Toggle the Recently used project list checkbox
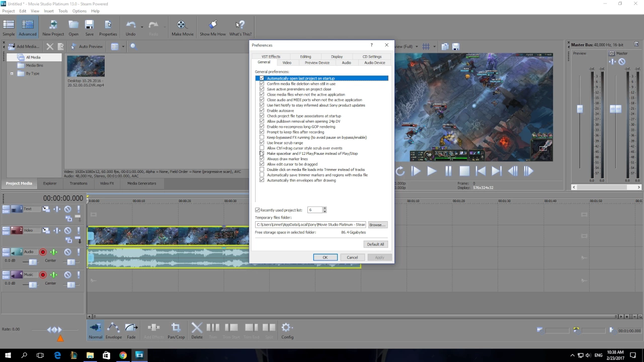 coord(258,210)
